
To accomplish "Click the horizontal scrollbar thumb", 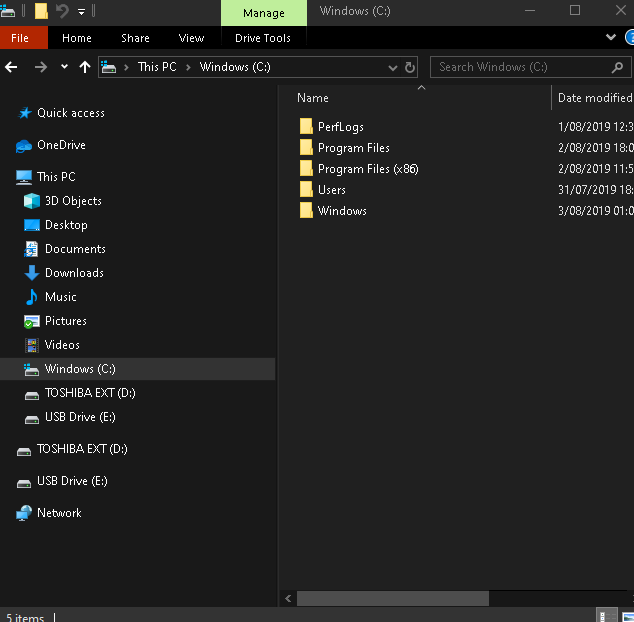I will pos(393,599).
